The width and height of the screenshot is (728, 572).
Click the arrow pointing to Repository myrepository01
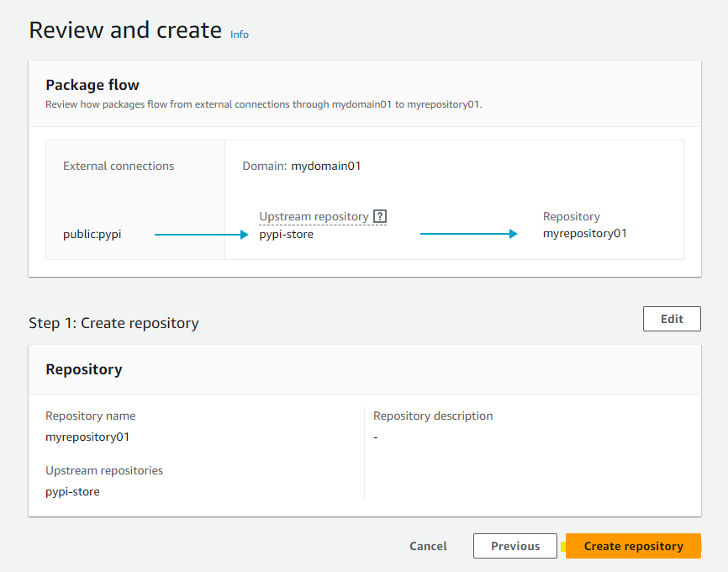click(x=468, y=234)
